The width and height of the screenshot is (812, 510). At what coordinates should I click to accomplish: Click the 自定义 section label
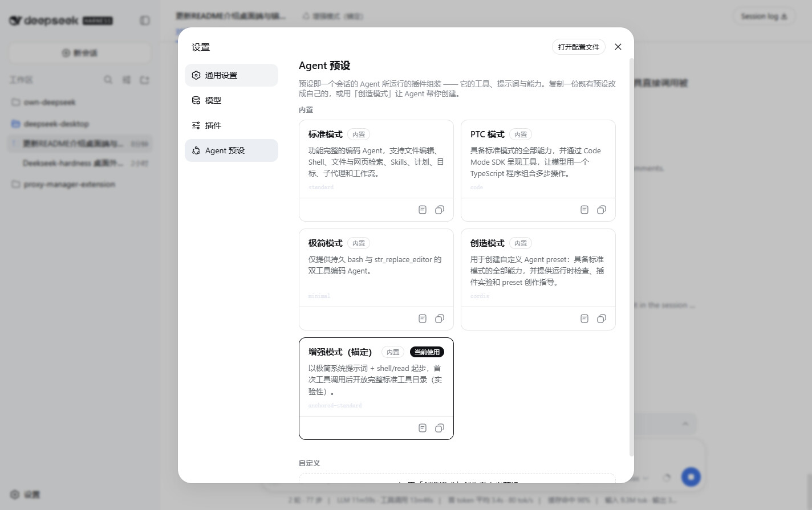(x=310, y=463)
